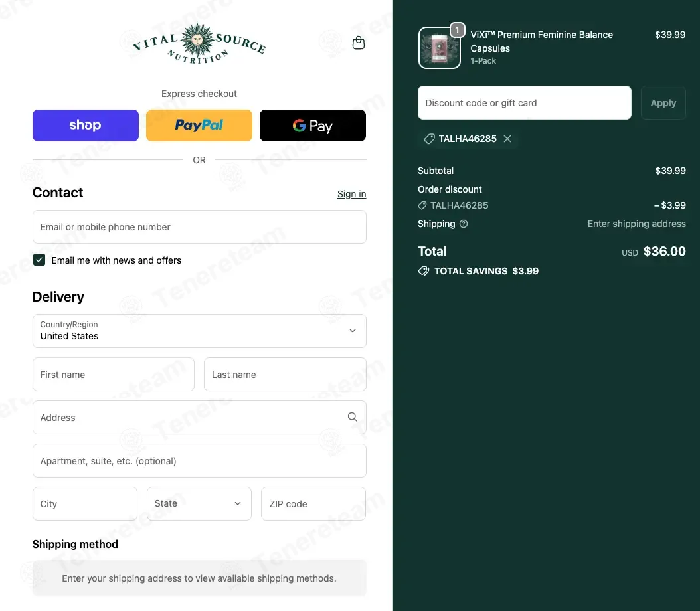Uncheck Email me with news and offers
The image size is (700, 611).
[39, 260]
